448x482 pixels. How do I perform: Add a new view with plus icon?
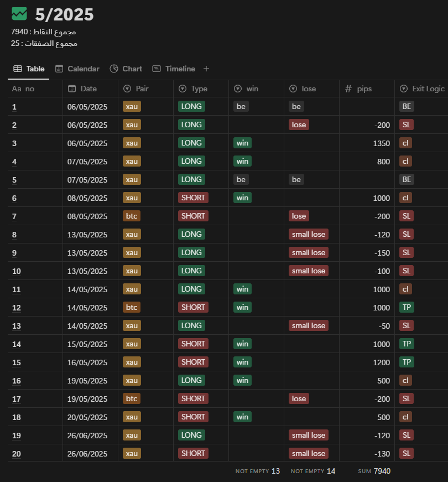pos(206,69)
